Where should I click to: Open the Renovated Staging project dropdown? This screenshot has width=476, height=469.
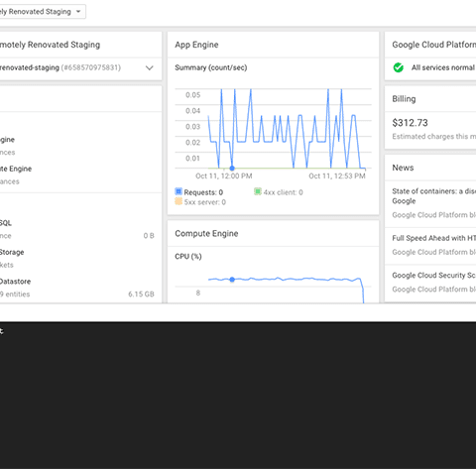(x=42, y=12)
